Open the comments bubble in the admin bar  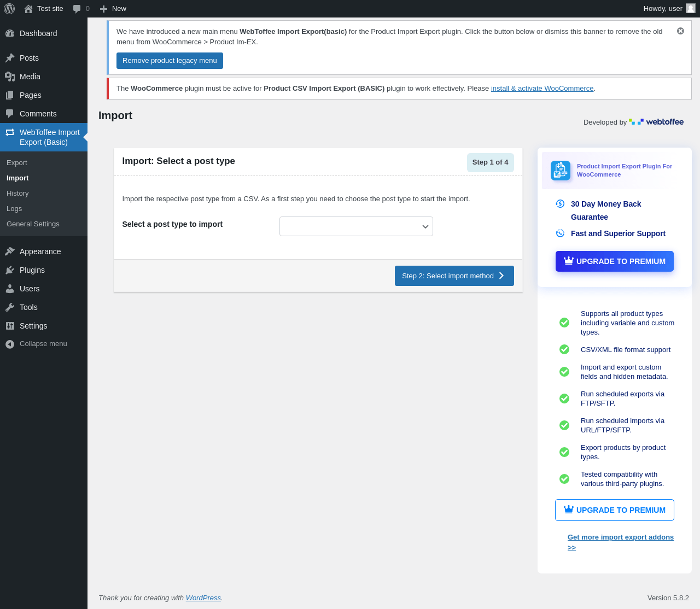click(x=77, y=9)
